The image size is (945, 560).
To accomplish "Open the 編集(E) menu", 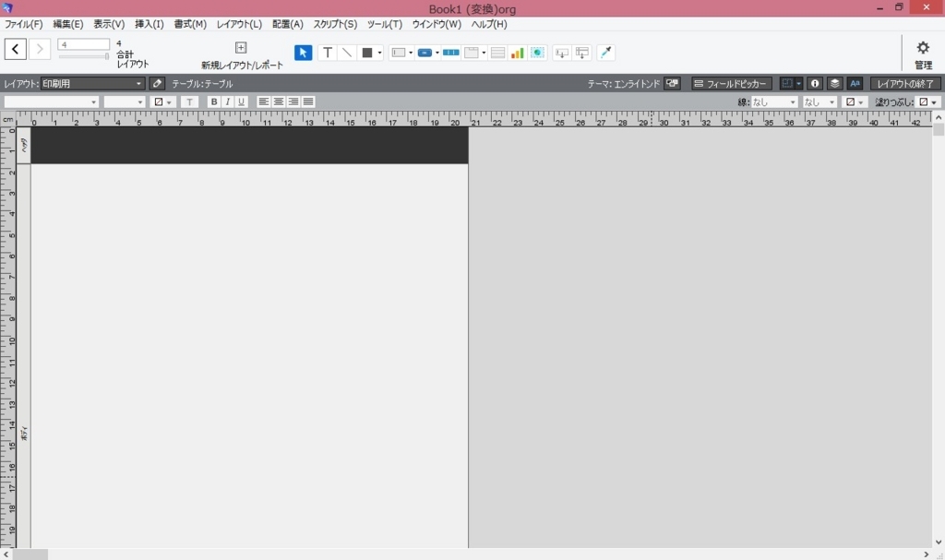I will 68,24.
